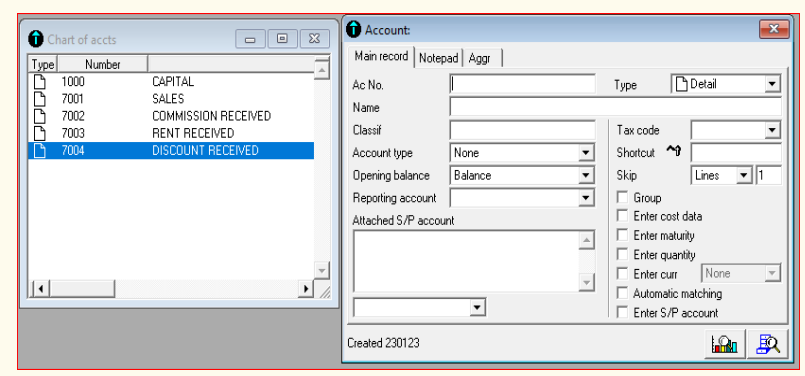Open the chart statistics icon button
Screen dimensions: 805x376
725,344
